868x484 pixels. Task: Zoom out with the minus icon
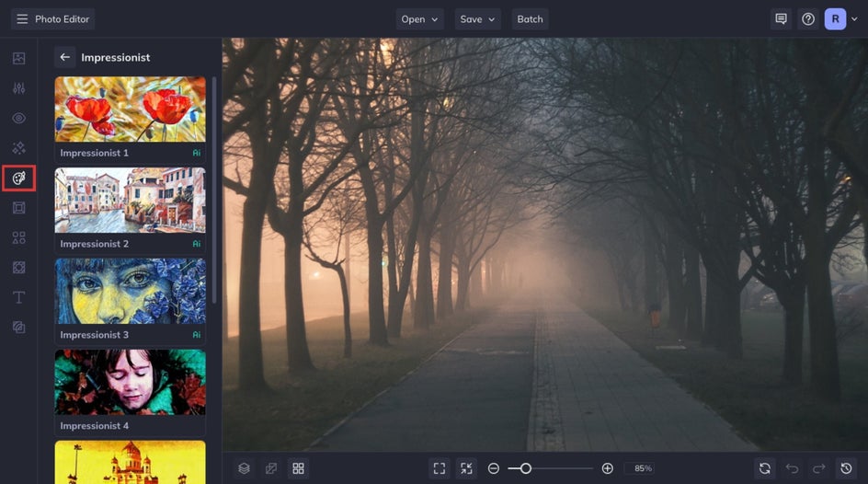click(494, 468)
